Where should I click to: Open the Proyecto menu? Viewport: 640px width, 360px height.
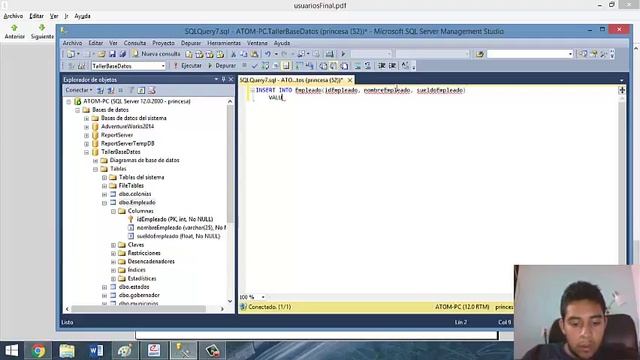[x=163, y=43]
